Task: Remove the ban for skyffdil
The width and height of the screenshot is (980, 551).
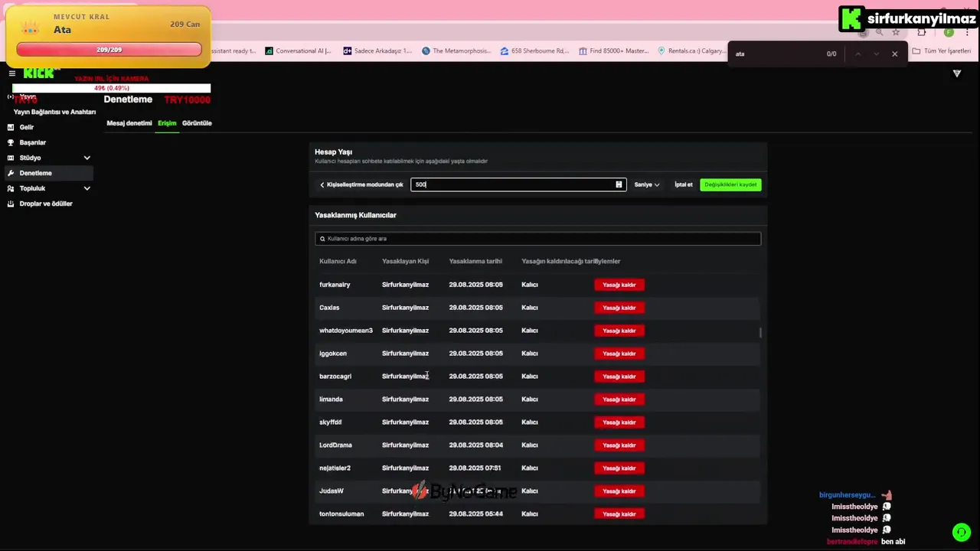Action: tap(619, 422)
